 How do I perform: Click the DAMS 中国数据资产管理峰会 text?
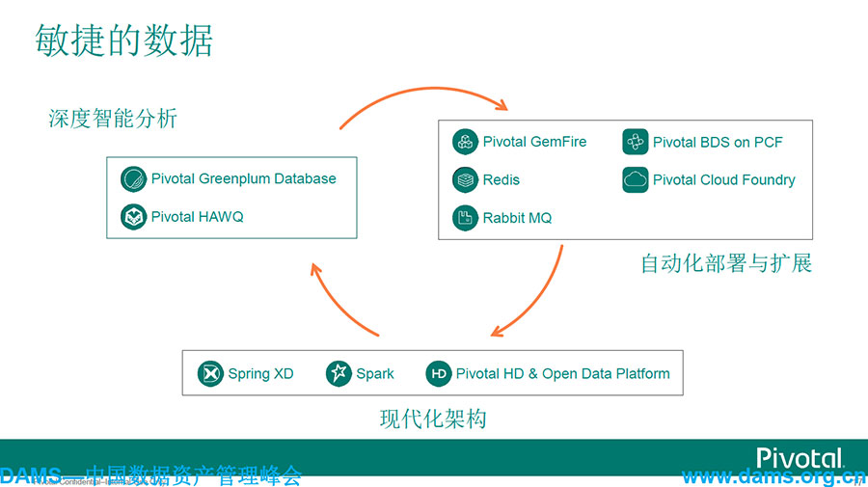[150, 476]
